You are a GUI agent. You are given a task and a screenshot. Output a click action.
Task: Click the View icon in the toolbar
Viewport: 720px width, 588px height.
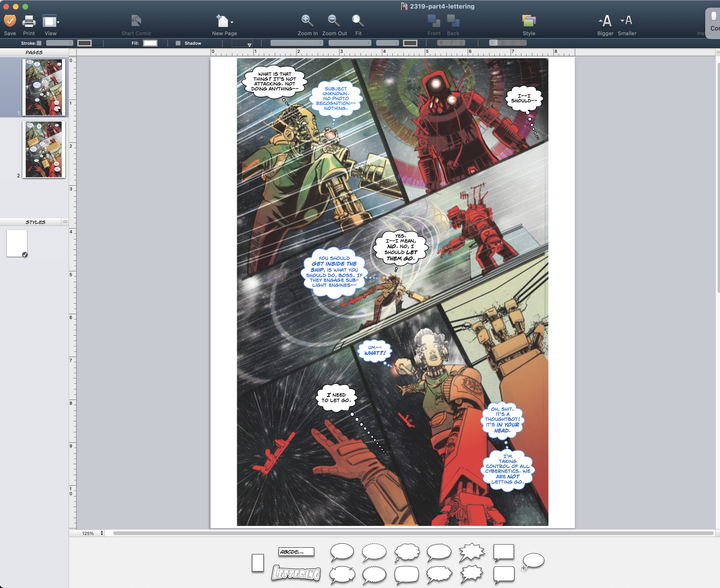[x=49, y=21]
